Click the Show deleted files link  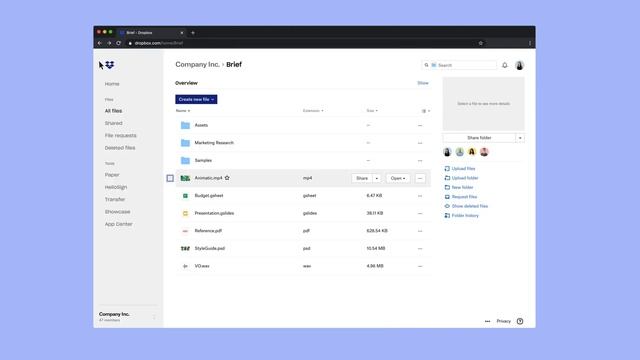click(466, 206)
